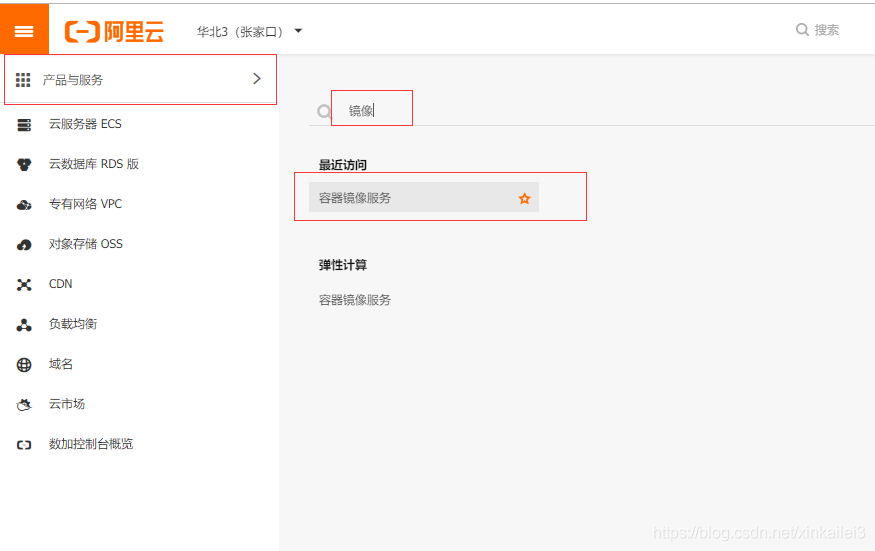The width and height of the screenshot is (875, 551).
Task: Open 容器镜像服务 under 弹性计算
Action: 355,300
